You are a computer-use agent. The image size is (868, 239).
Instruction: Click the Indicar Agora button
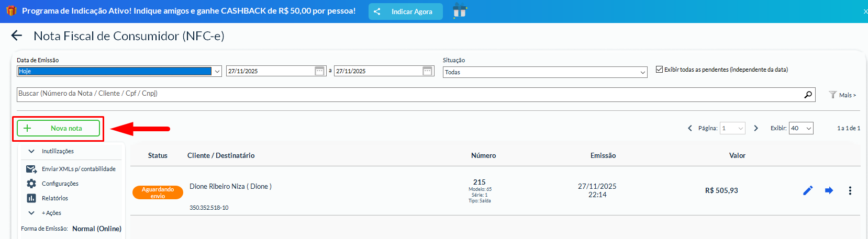coord(405,12)
